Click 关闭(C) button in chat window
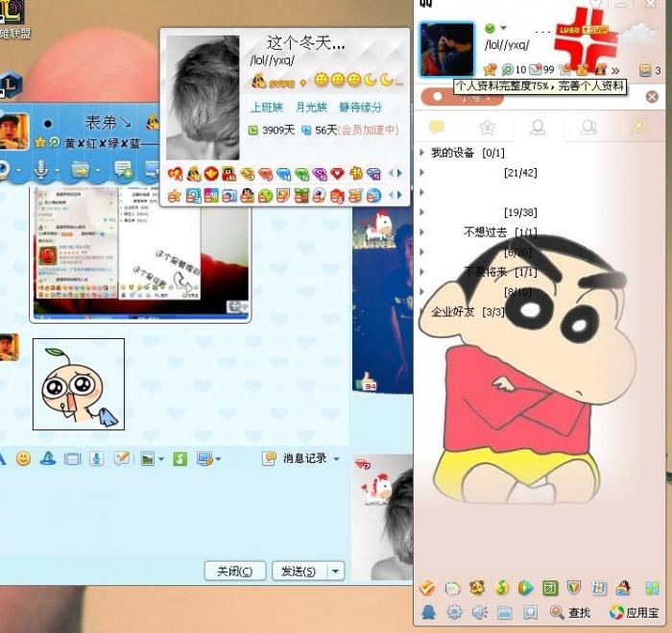 click(x=235, y=571)
